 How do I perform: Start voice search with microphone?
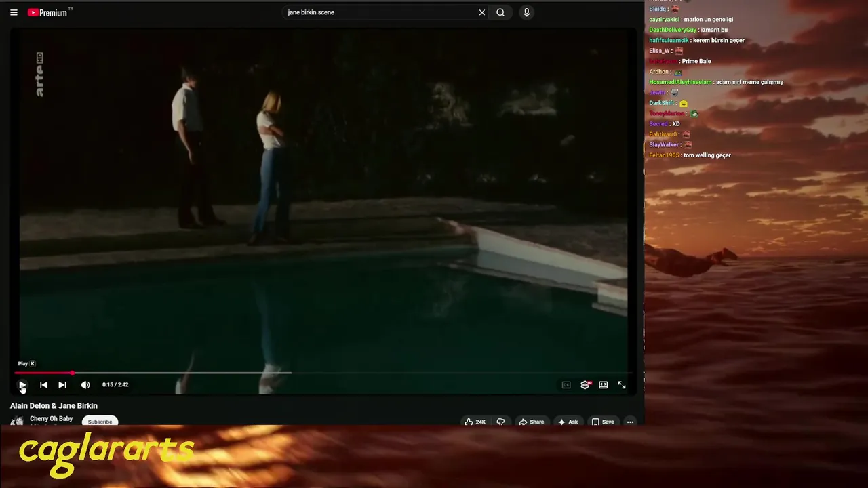(x=526, y=12)
